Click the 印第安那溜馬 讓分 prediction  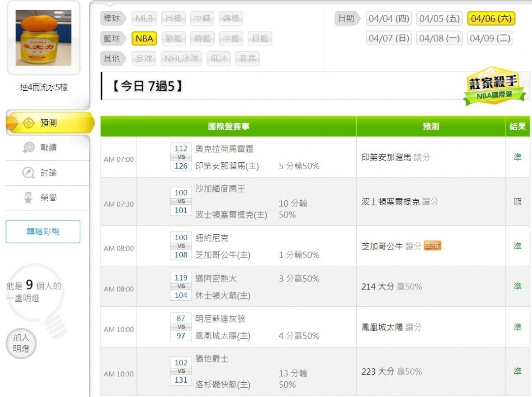(396, 157)
